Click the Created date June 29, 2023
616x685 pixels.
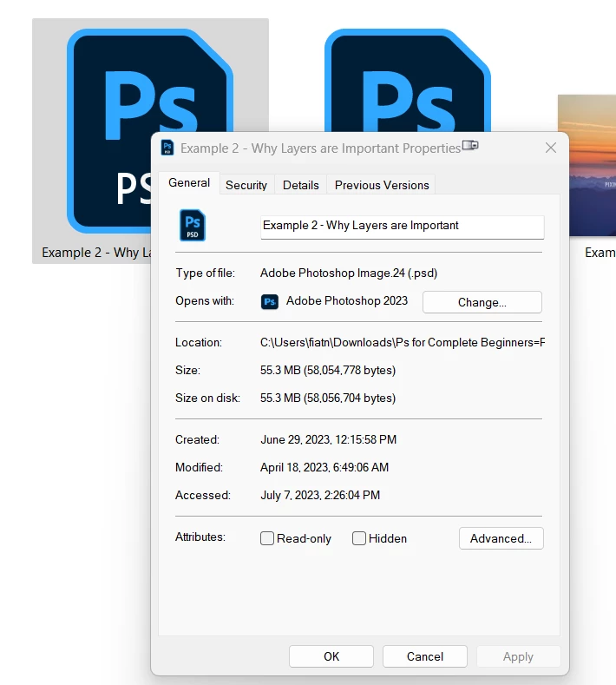click(328, 439)
